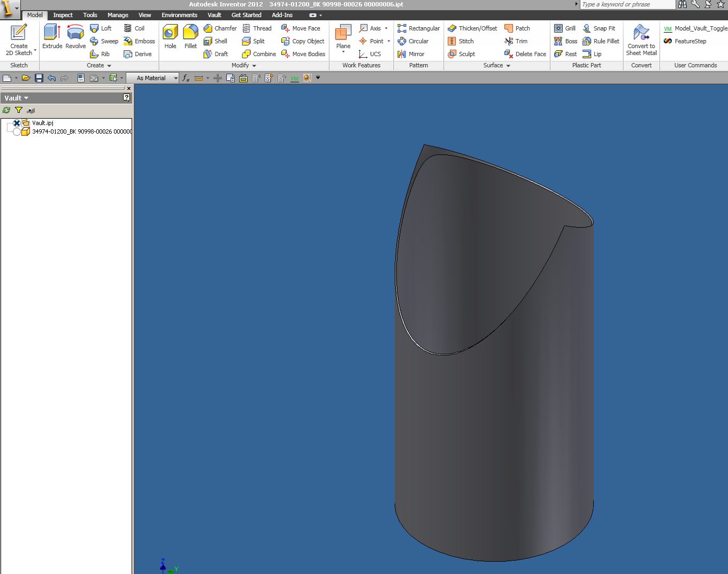Choose the Rule Fillet tool
This screenshot has width=728, height=574.
pyautogui.click(x=601, y=41)
